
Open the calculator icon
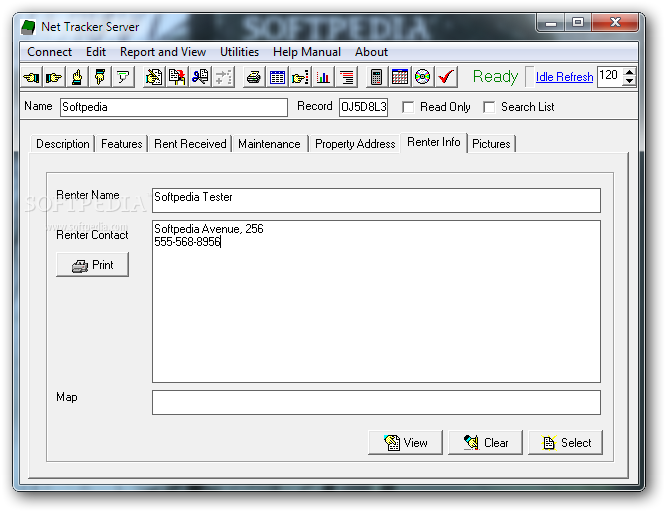click(x=376, y=77)
